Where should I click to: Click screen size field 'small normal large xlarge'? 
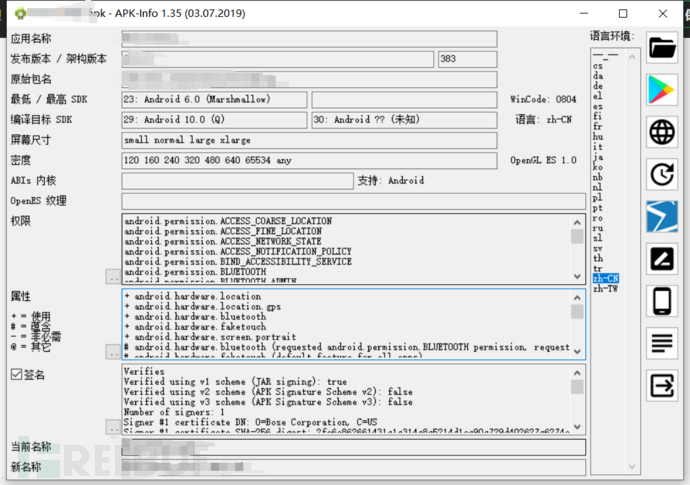pos(309,140)
